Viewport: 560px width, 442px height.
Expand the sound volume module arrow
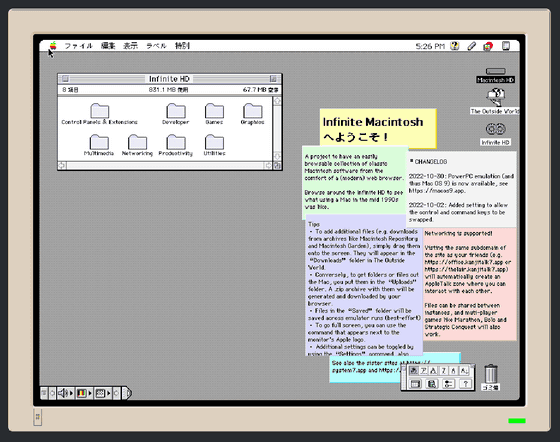click(x=71, y=393)
